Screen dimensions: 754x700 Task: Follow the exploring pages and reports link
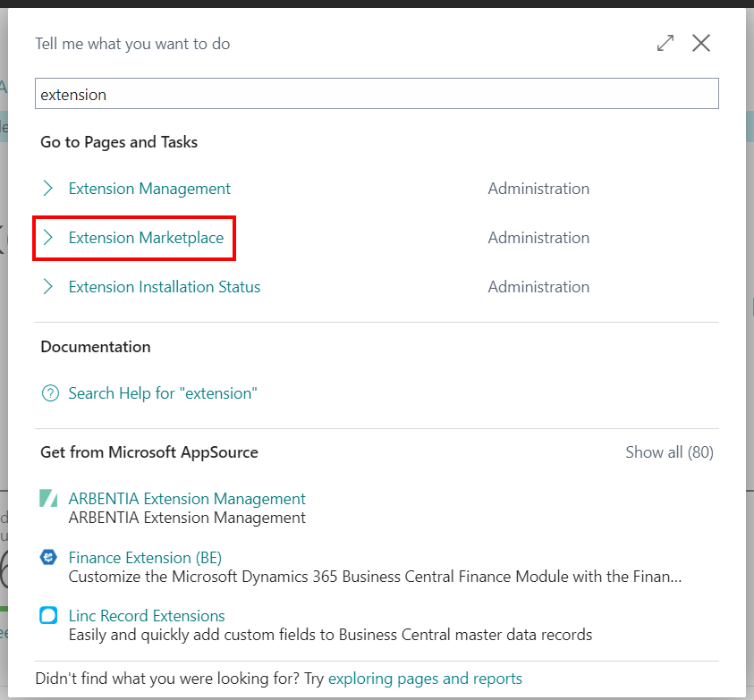coord(425,679)
